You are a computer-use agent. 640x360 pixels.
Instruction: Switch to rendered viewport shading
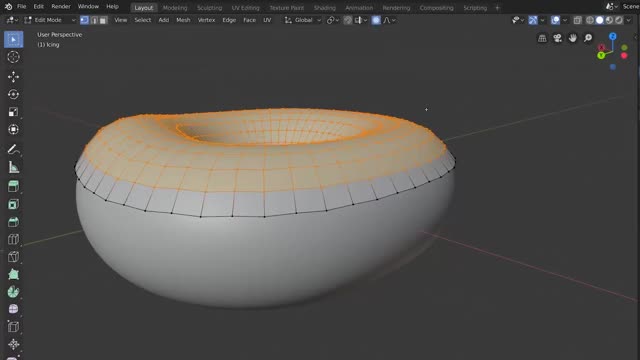[x=619, y=20]
